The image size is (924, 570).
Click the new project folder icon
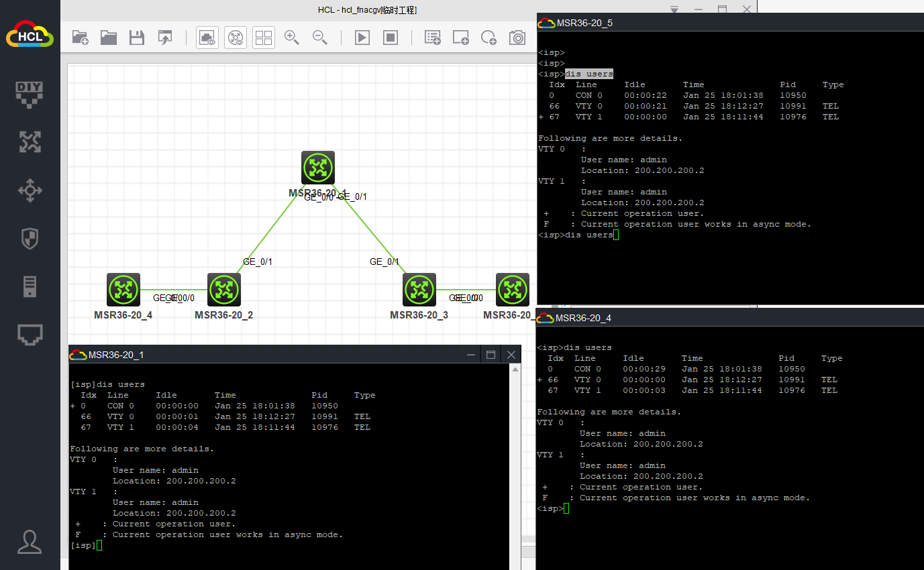point(81,38)
